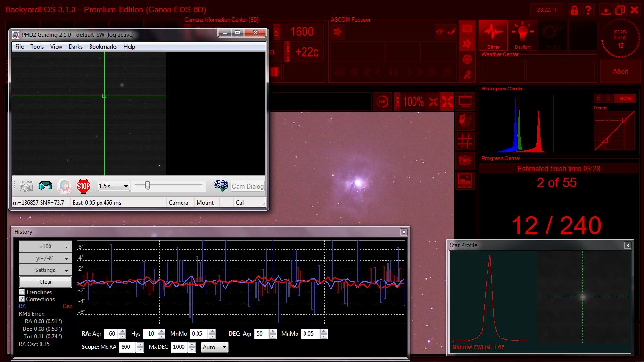Click the picture landscape icon
This screenshot has width=644, height=362.
pyautogui.click(x=466, y=181)
